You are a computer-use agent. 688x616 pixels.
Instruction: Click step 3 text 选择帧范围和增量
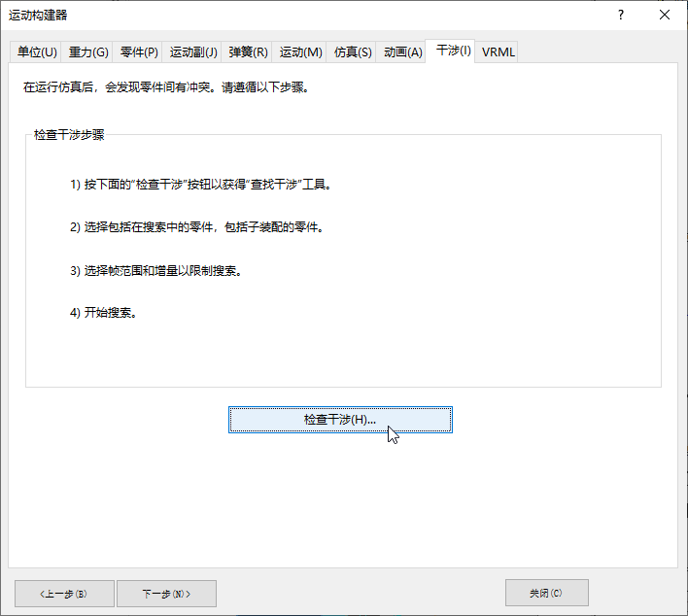tap(156, 271)
